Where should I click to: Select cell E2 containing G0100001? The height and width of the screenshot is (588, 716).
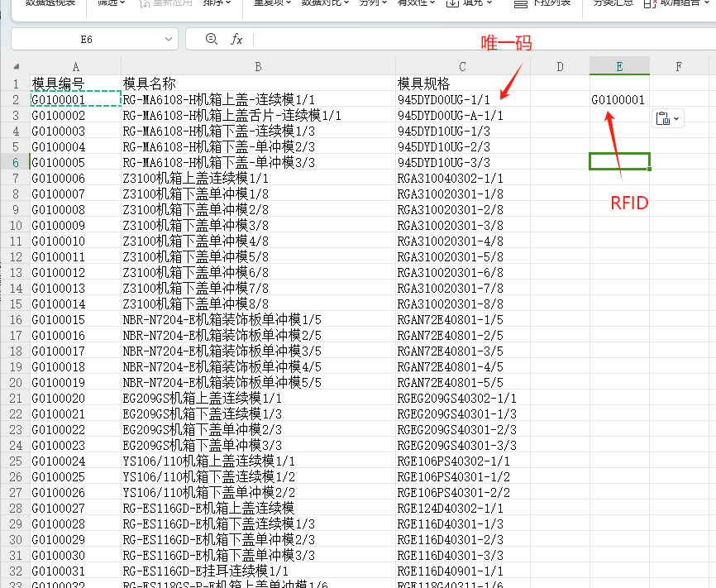coord(619,99)
